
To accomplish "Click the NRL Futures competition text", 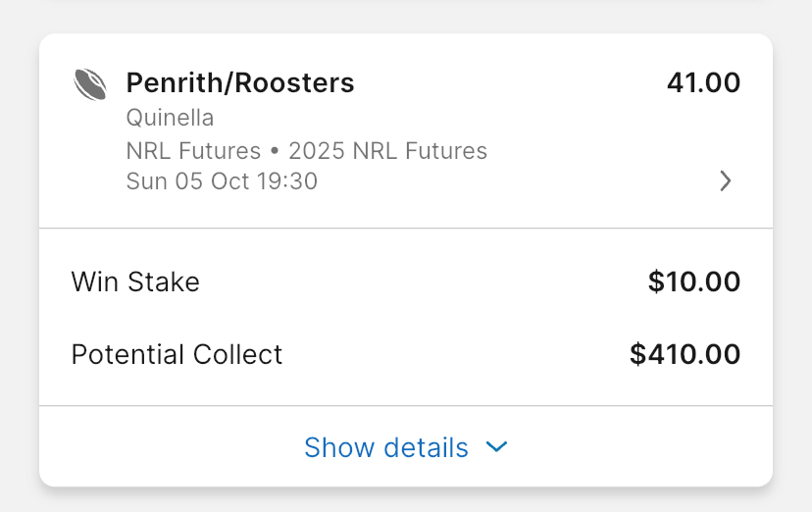I will point(193,151).
